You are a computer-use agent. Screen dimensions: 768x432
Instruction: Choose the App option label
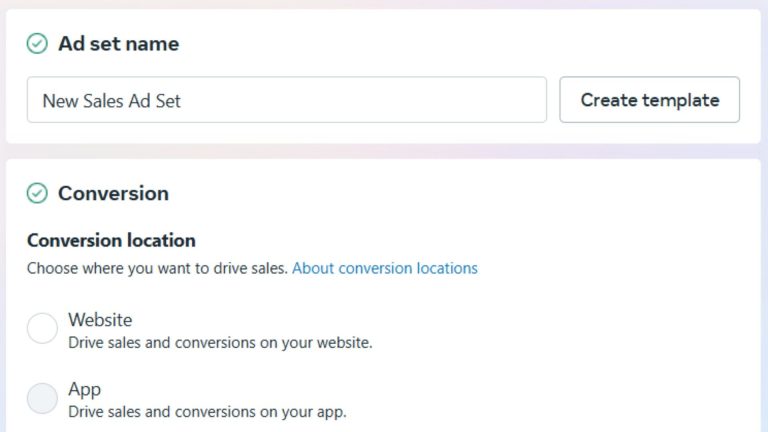(84, 389)
